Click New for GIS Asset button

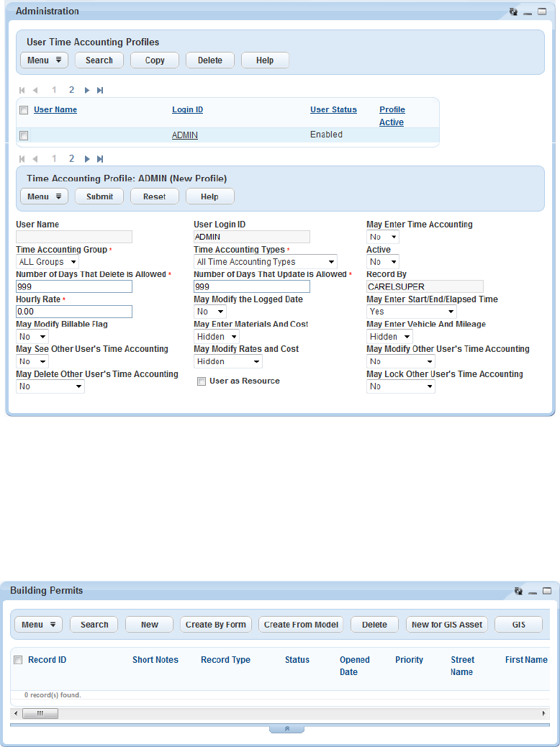447,625
